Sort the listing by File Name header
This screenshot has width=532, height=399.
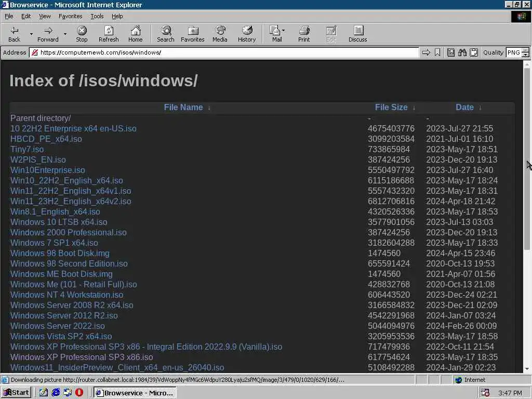pyautogui.click(x=183, y=108)
